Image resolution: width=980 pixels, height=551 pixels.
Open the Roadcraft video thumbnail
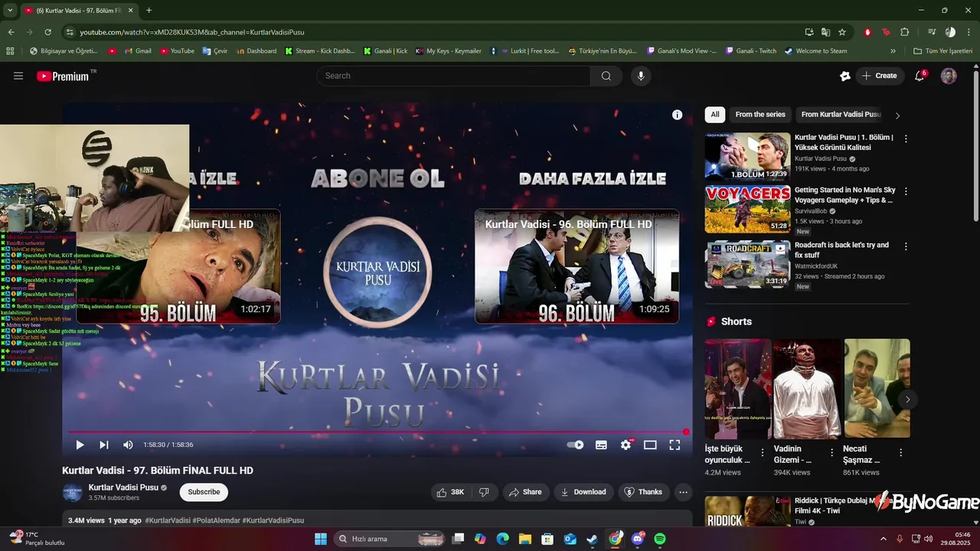747,265
